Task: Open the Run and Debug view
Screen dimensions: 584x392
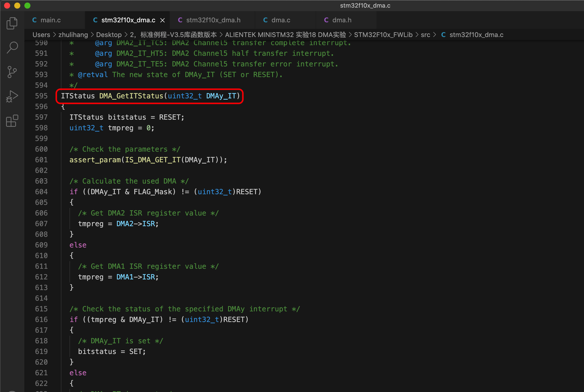Action: click(12, 96)
